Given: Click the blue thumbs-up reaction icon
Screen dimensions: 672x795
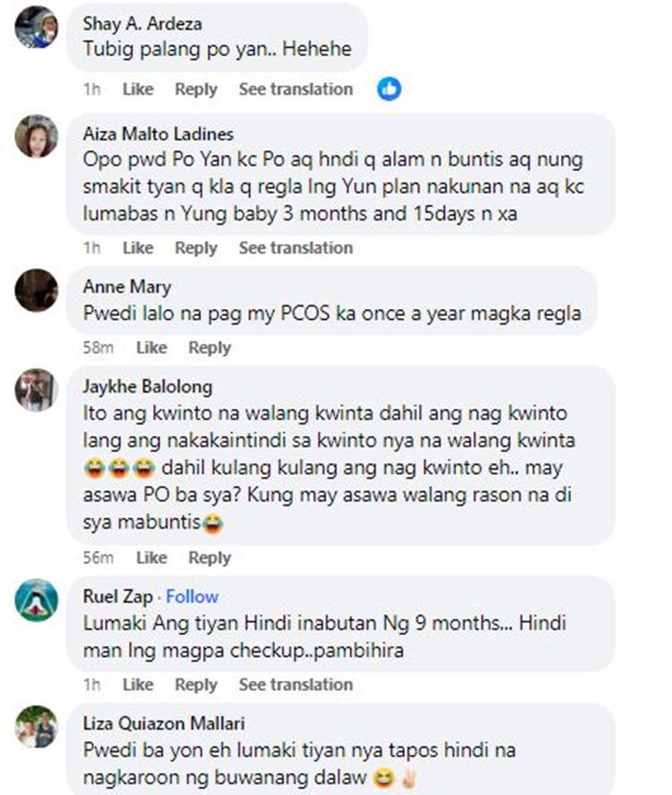Looking at the screenshot, I should click(389, 89).
